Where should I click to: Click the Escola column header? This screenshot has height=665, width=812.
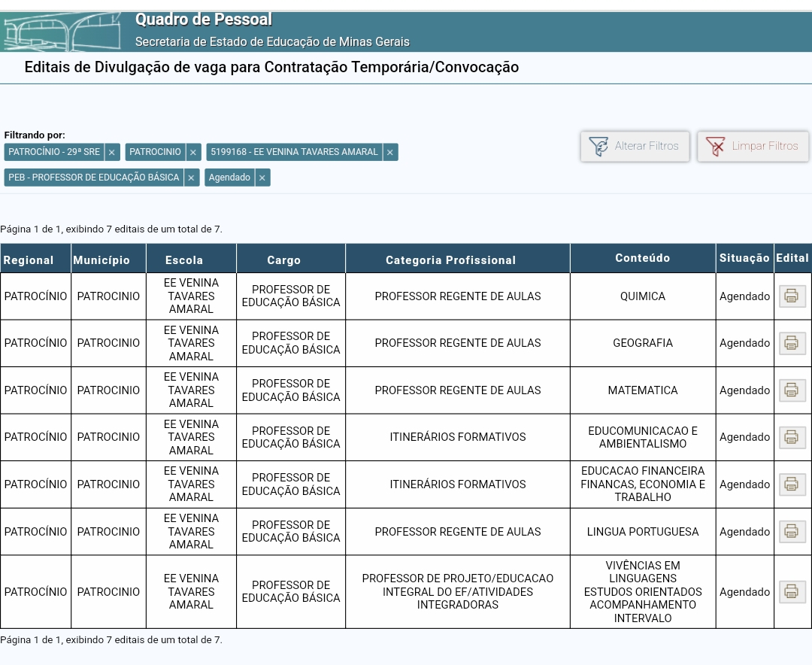click(184, 260)
